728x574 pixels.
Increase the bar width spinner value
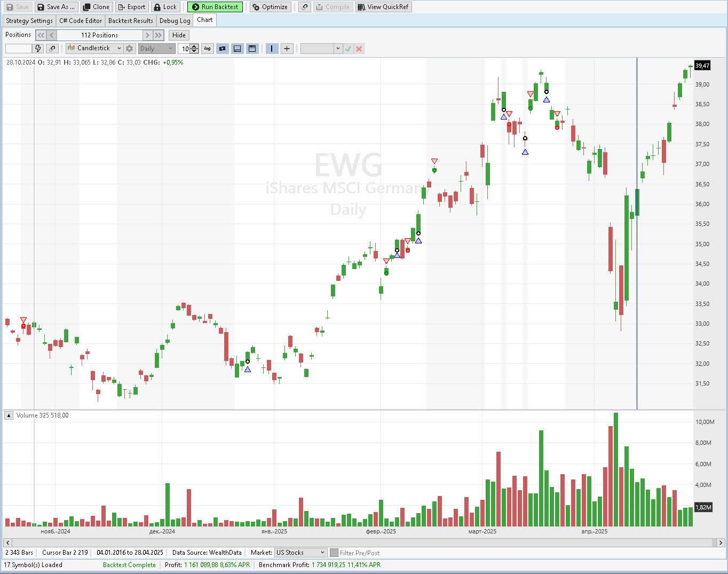tap(194, 46)
